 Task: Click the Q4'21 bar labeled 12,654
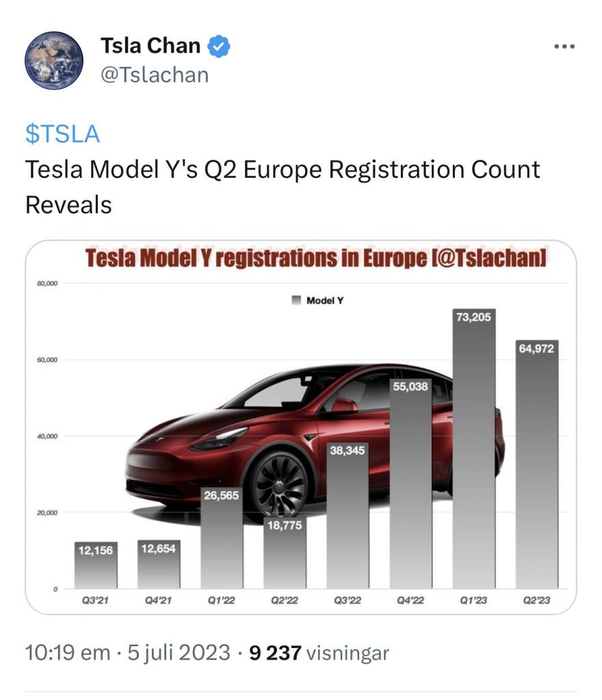[x=159, y=564]
